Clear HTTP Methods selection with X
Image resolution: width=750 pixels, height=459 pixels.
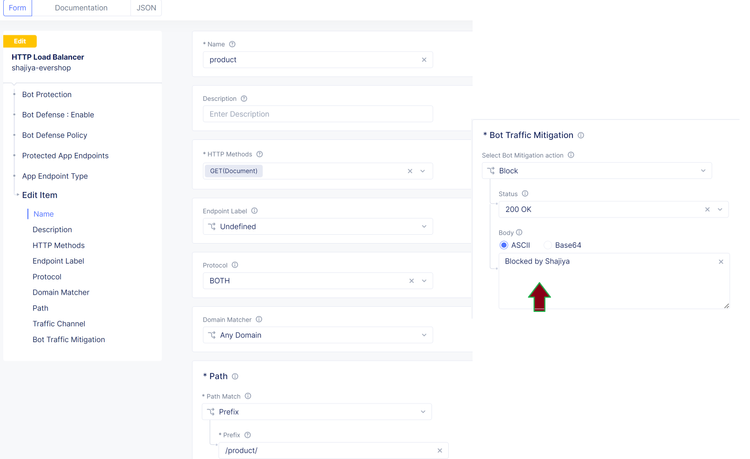pos(410,171)
